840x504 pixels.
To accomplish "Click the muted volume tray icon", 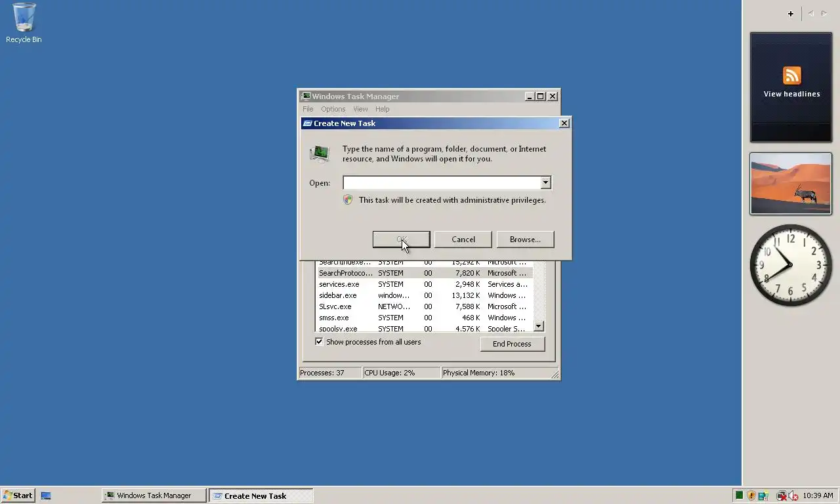I will [793, 495].
